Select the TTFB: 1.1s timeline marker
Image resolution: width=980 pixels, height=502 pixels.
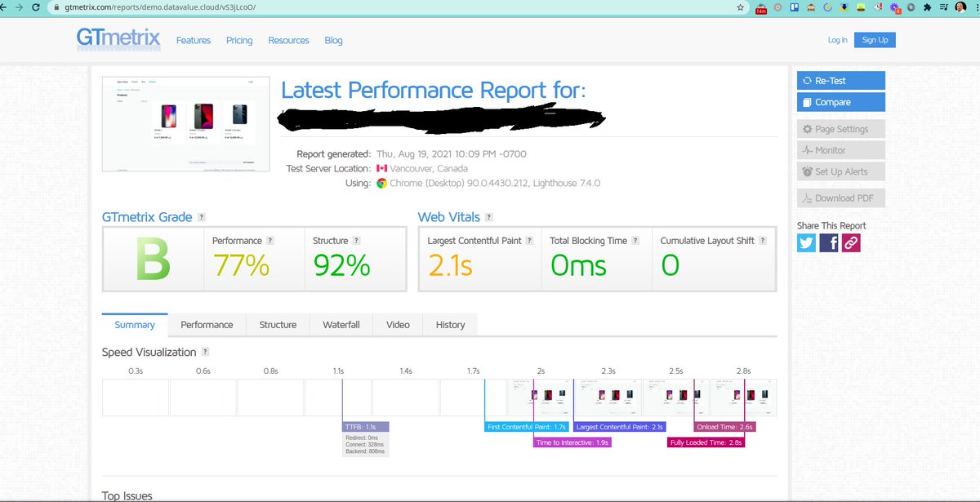(x=365, y=427)
